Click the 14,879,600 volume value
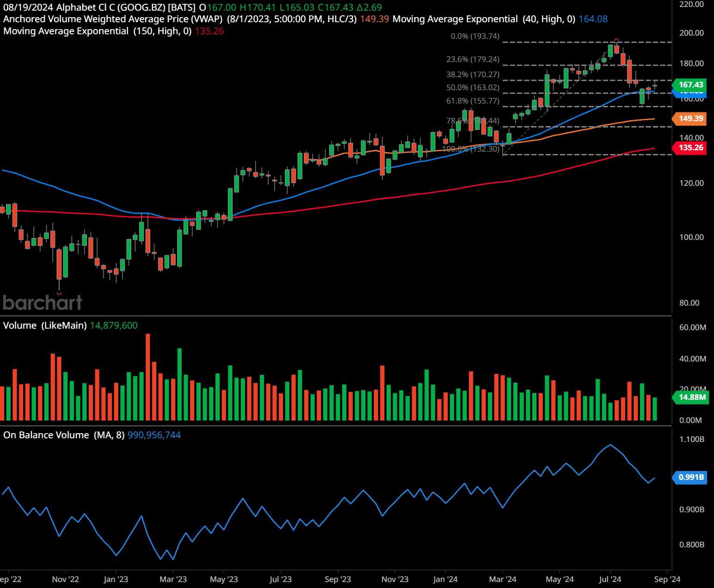The height and width of the screenshot is (588, 714). [114, 325]
